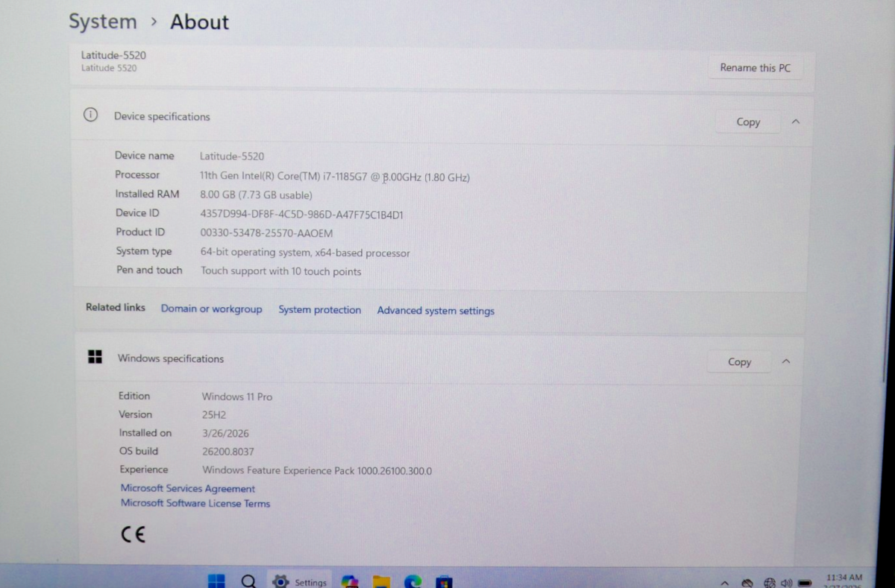Image resolution: width=895 pixels, height=588 pixels.
Task: Click the taskbar Search magnifier icon
Action: [x=249, y=581]
